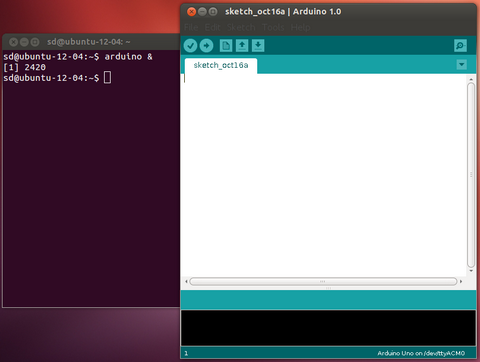Close the terminal window
Viewport: 480px width, 362px height.
point(14,42)
